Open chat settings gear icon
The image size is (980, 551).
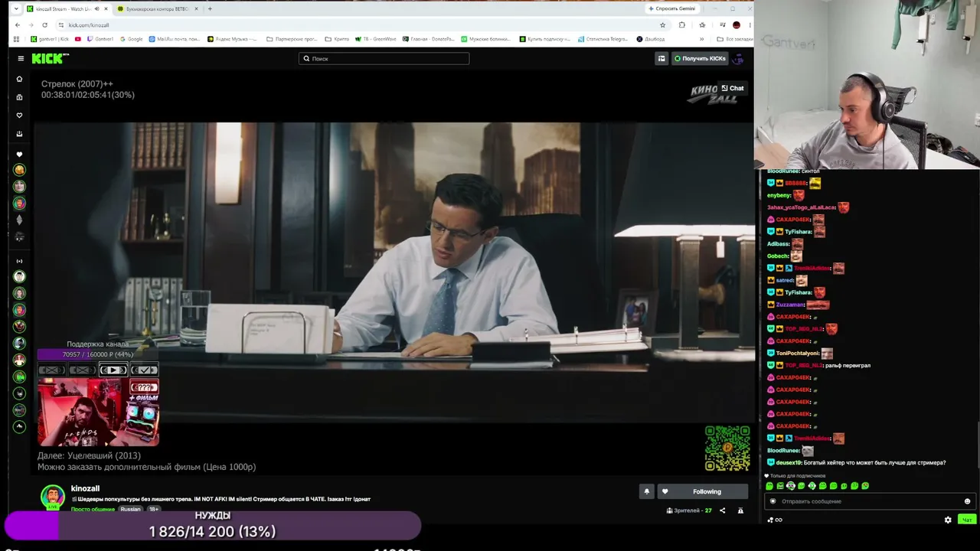coord(948,520)
